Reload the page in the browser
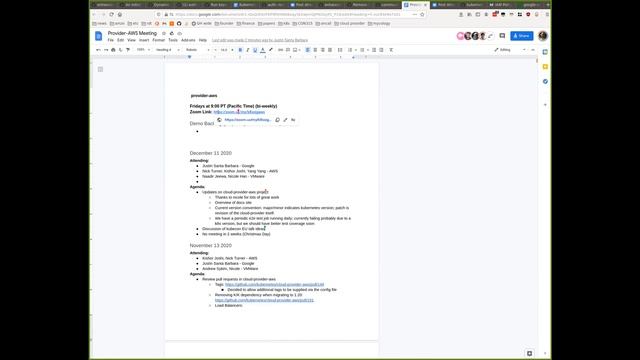Image resolution: width=640 pixels, height=360 pixels. (111, 14)
